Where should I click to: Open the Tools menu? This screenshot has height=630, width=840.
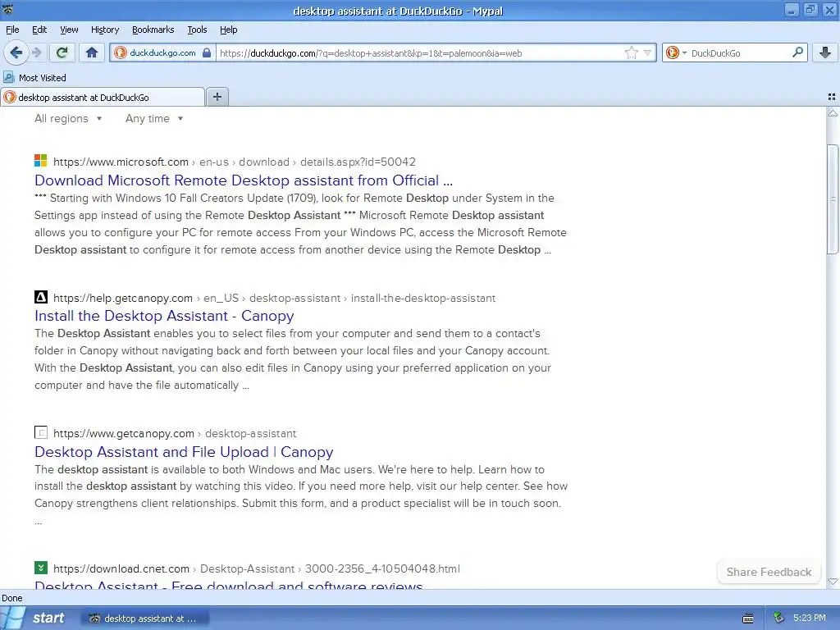tap(197, 30)
